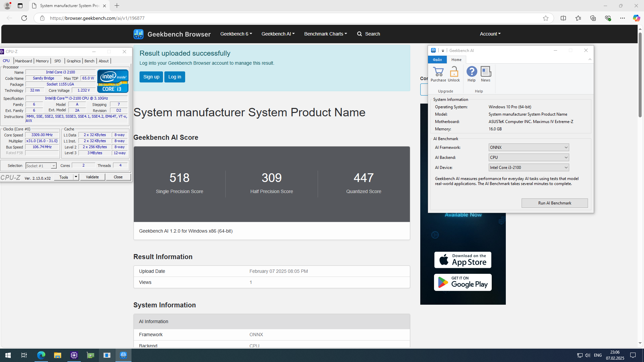Switch to CPU-Z About tab
The image size is (644, 362).
(x=104, y=61)
